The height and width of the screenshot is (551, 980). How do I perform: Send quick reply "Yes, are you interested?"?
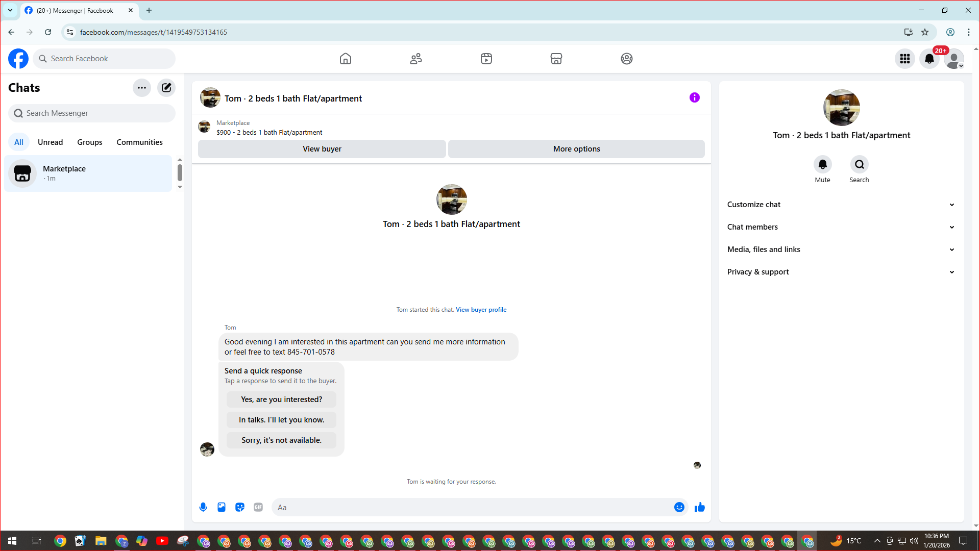(282, 399)
